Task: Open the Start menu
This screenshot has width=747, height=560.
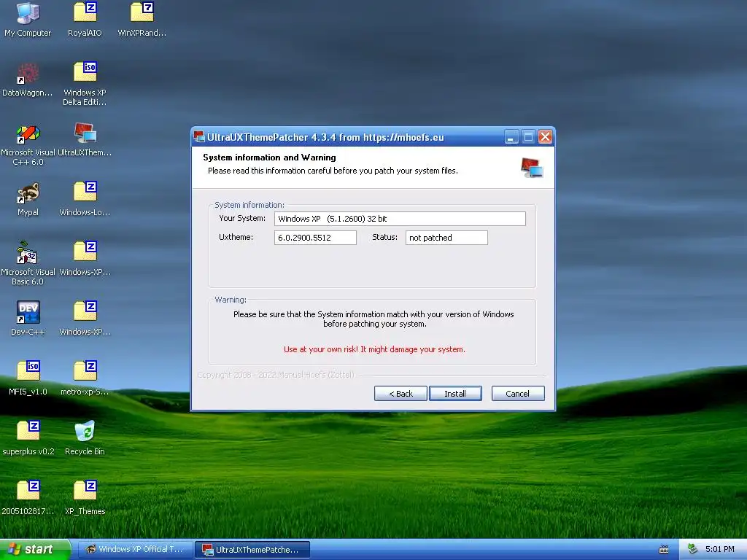Action: [x=35, y=550]
